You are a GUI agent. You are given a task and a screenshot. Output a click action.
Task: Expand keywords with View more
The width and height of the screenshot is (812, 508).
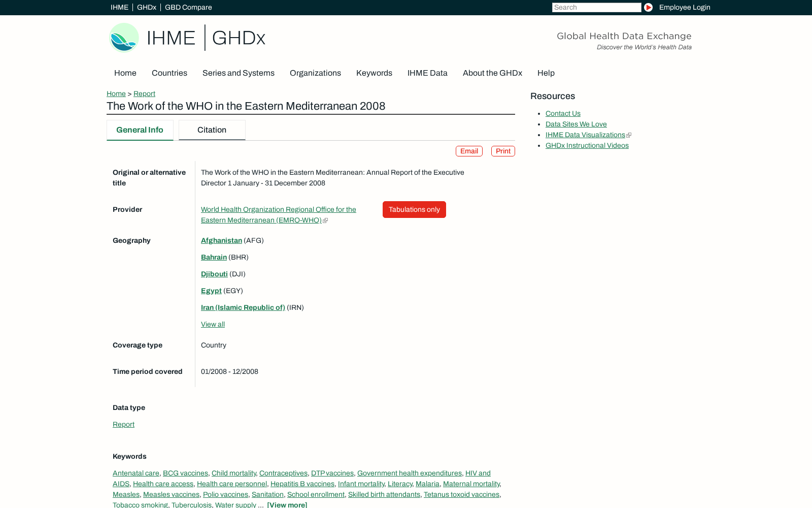click(287, 504)
